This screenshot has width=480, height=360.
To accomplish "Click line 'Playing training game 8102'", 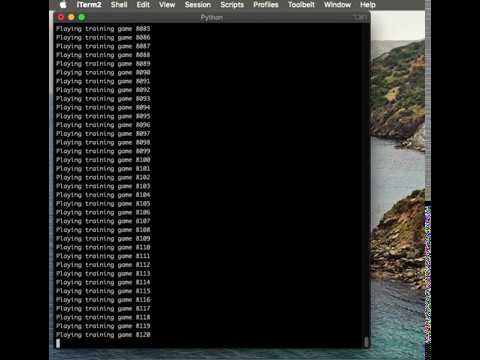I will (103, 178).
